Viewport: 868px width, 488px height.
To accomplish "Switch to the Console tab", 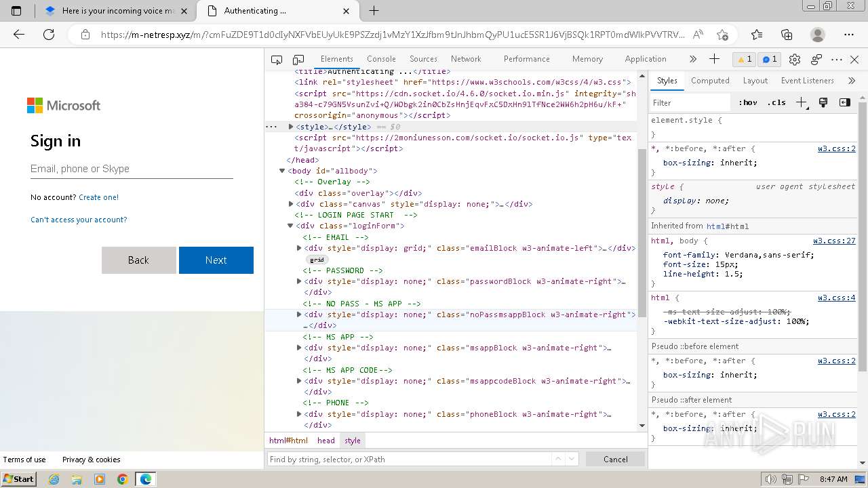I will [x=381, y=59].
